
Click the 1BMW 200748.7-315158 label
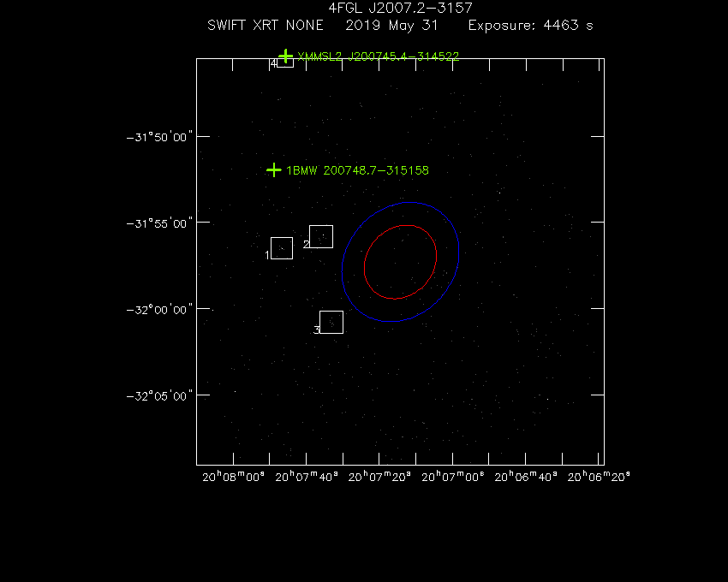coord(357,170)
